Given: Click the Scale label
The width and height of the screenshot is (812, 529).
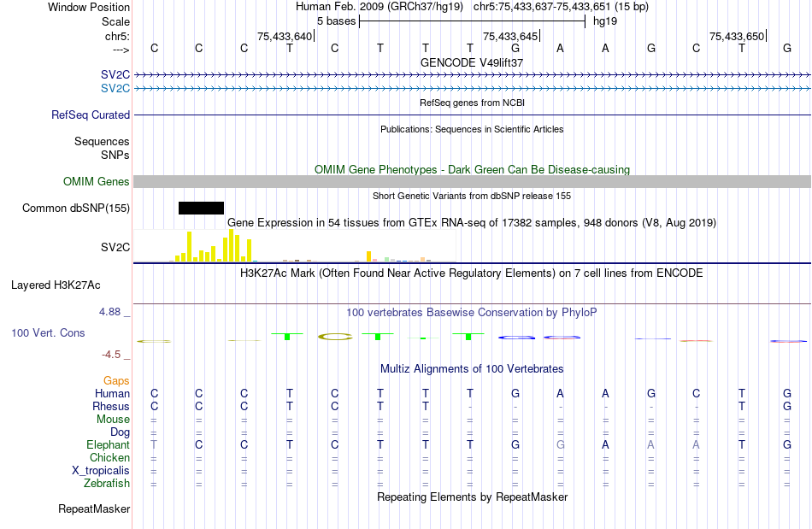Looking at the screenshot, I should 115,21.
